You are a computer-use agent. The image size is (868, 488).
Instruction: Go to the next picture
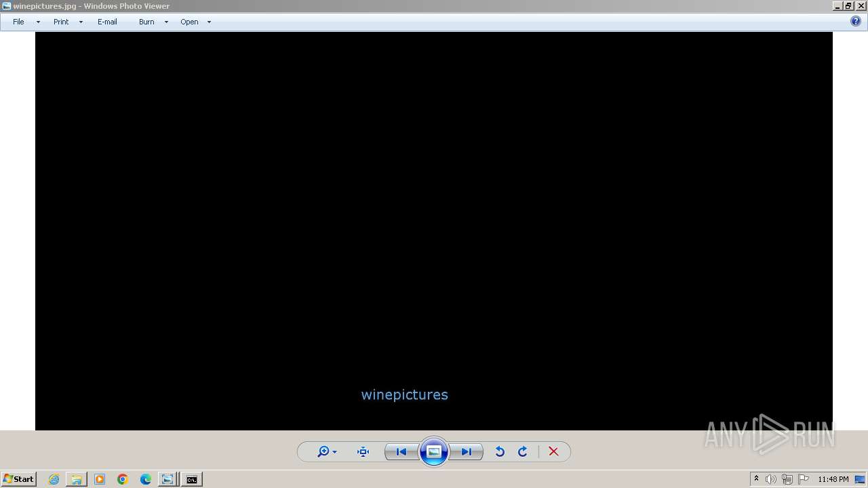(x=467, y=452)
